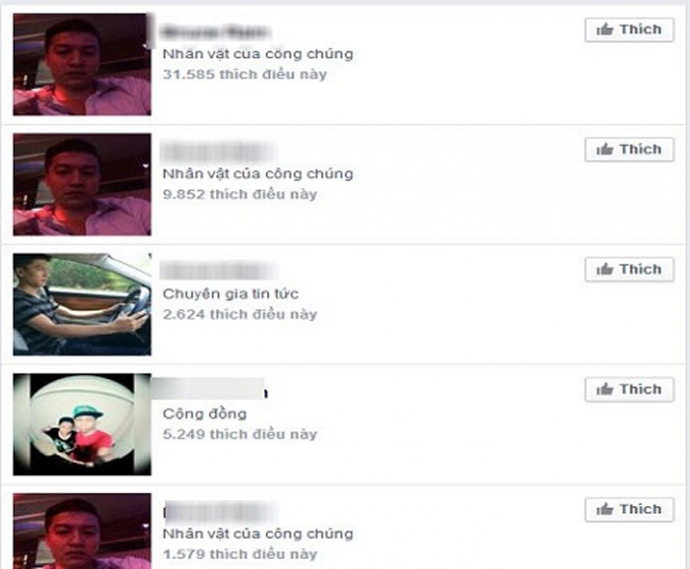Click thumbs-up icon beside 9.852 likes entry
Viewport: 690px width, 569px height.
click(x=605, y=150)
